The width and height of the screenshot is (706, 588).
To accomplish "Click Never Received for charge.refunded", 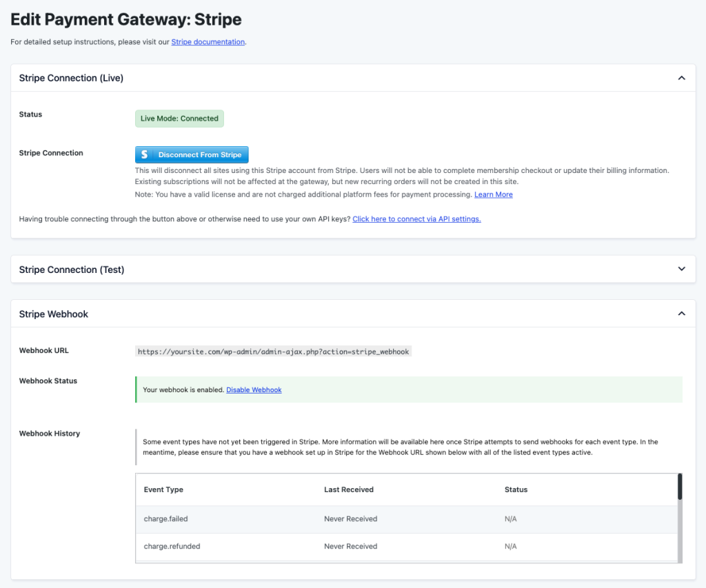I will 351,546.
